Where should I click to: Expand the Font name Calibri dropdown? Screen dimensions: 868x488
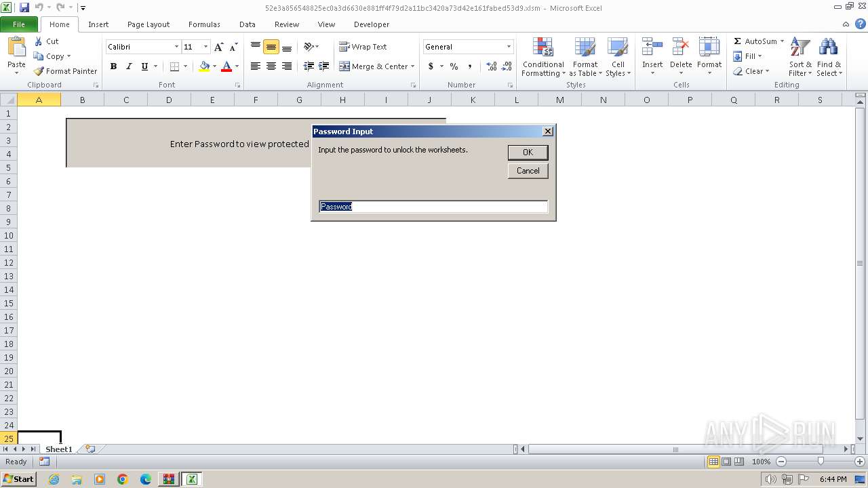176,47
